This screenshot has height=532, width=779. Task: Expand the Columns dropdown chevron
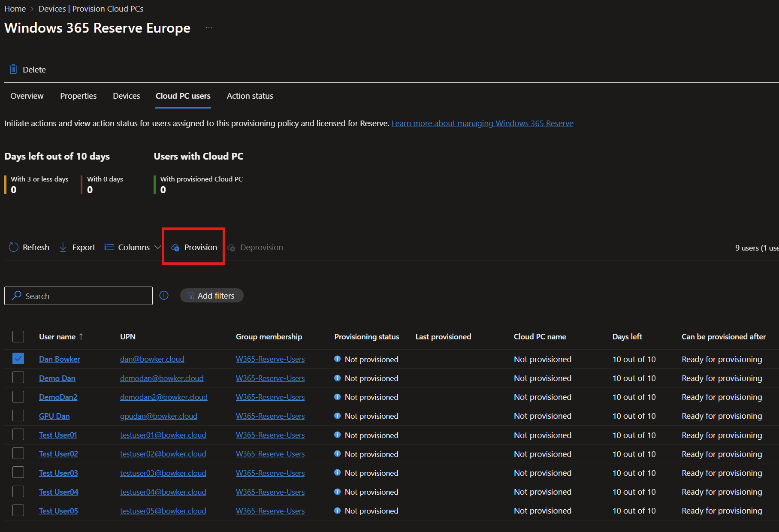[157, 247]
